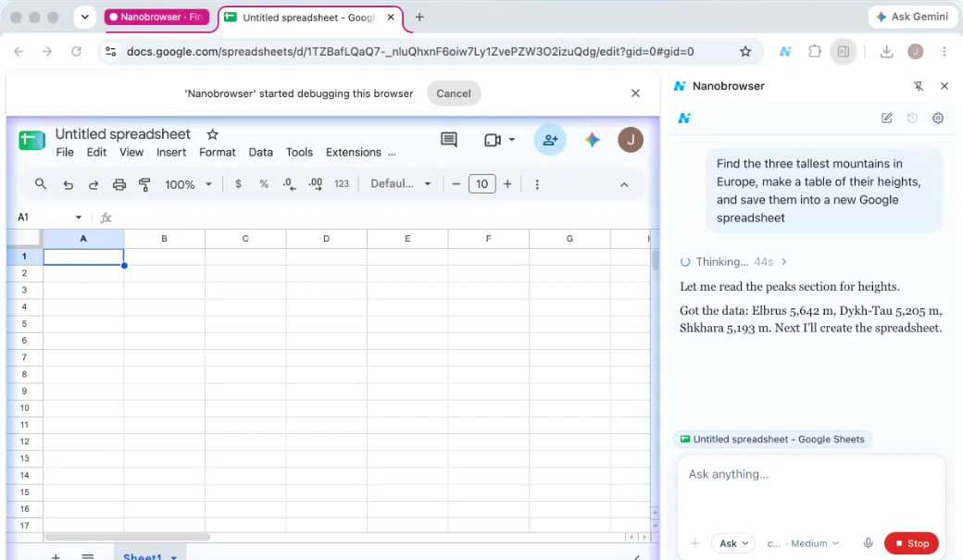Open the Extensions puzzle icon
The height and width of the screenshot is (560, 963).
(814, 52)
